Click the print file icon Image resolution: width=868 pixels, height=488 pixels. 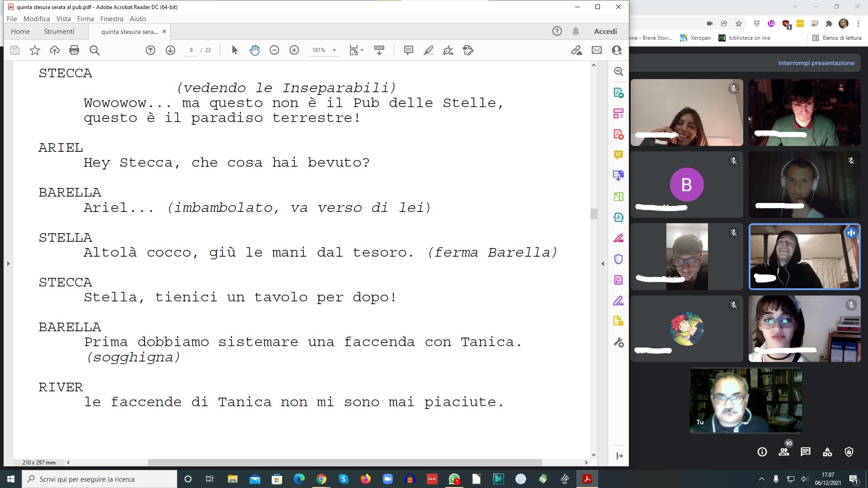74,50
